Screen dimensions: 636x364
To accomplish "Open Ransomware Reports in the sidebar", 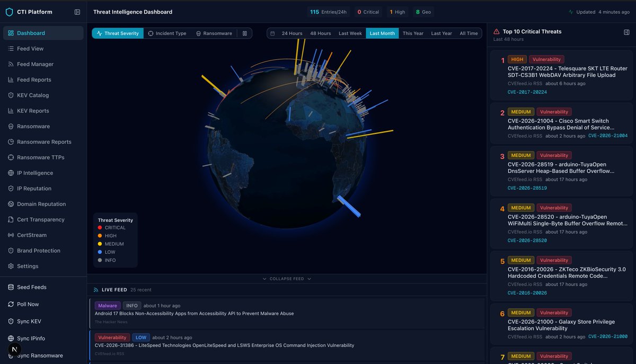I will point(43,142).
